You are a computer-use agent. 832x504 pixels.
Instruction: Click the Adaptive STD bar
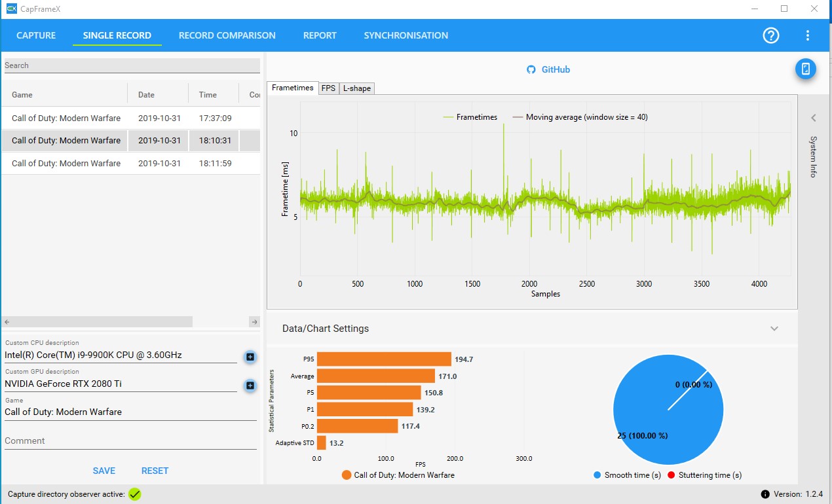(322, 443)
